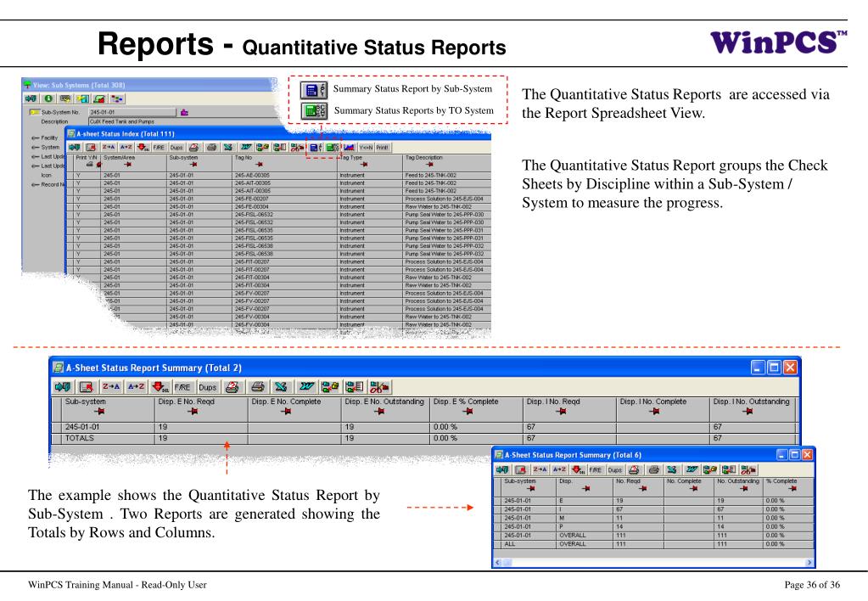
Task: Click the Summary Status Report by Sub-System icon in A-sheet Status Index toolbar
Action: point(315,148)
